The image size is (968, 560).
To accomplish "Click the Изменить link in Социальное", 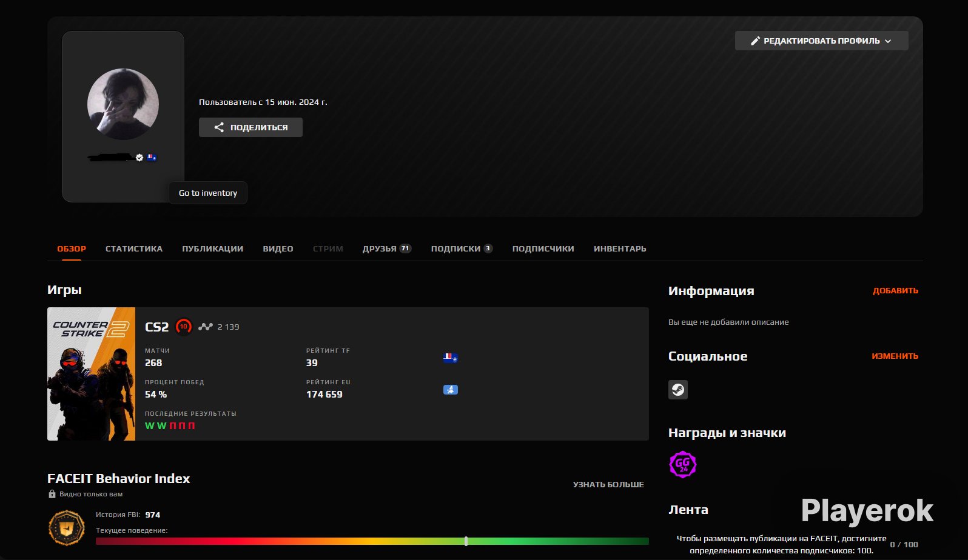I will (x=895, y=356).
